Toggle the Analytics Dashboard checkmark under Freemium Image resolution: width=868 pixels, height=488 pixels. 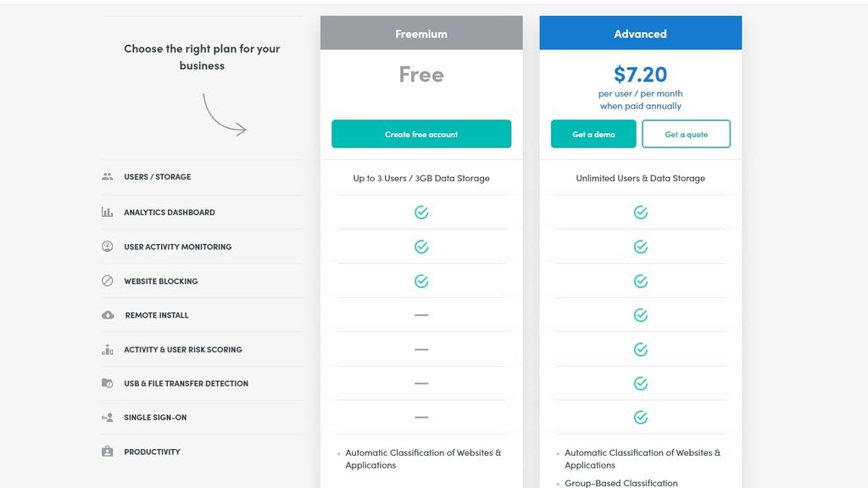[421, 212]
